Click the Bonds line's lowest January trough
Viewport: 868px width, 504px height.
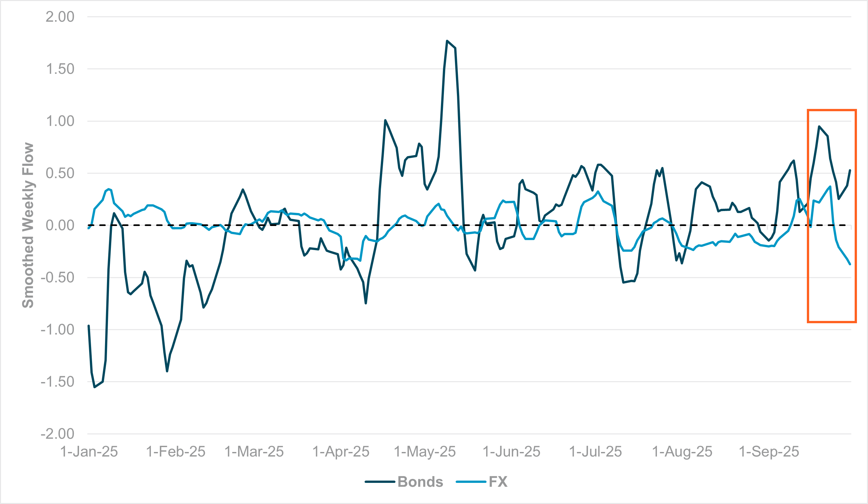click(95, 387)
